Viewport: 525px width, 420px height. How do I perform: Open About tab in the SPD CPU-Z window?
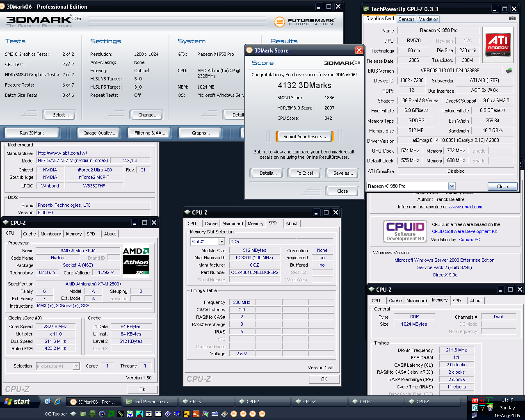tap(292, 224)
